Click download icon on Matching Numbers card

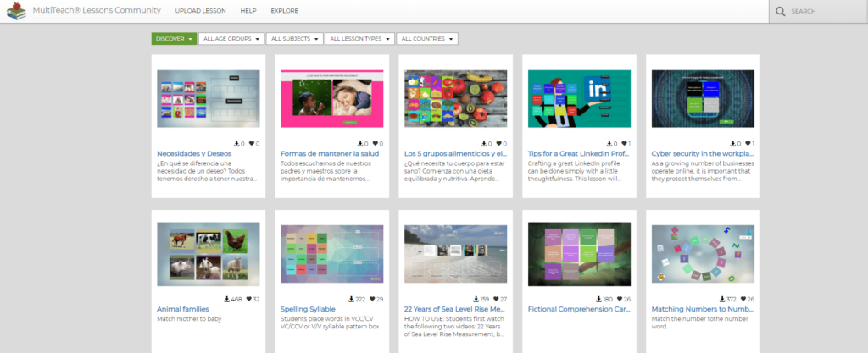click(x=722, y=299)
